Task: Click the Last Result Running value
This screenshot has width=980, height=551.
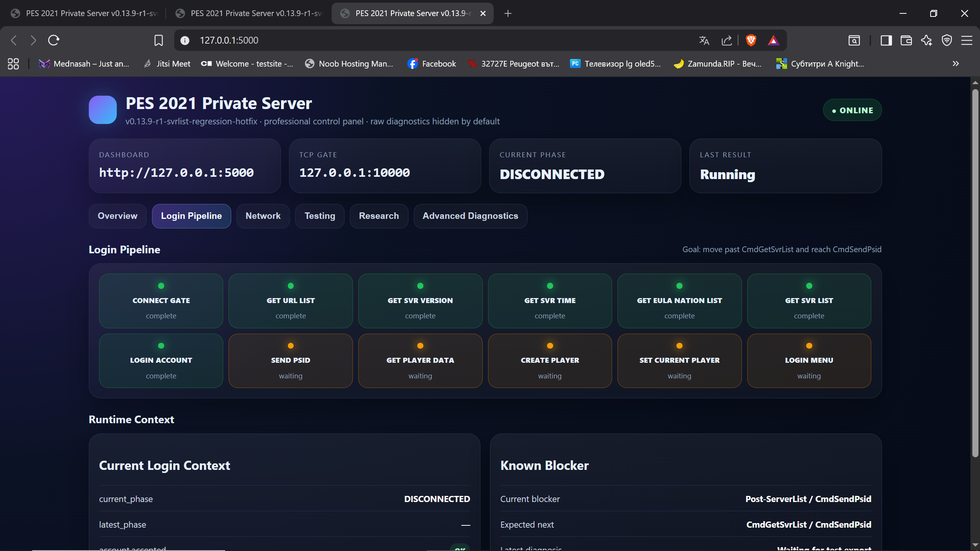Action: point(727,174)
